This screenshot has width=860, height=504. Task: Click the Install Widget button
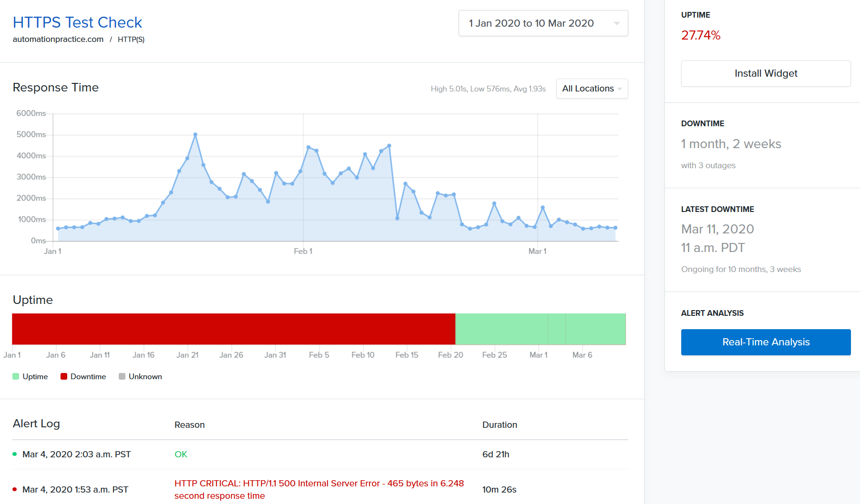point(766,73)
